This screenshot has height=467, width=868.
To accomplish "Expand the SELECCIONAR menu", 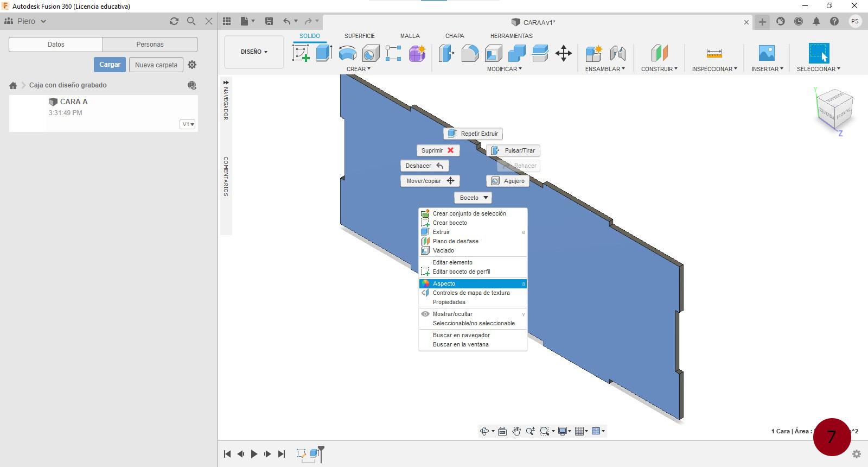I will pyautogui.click(x=818, y=69).
